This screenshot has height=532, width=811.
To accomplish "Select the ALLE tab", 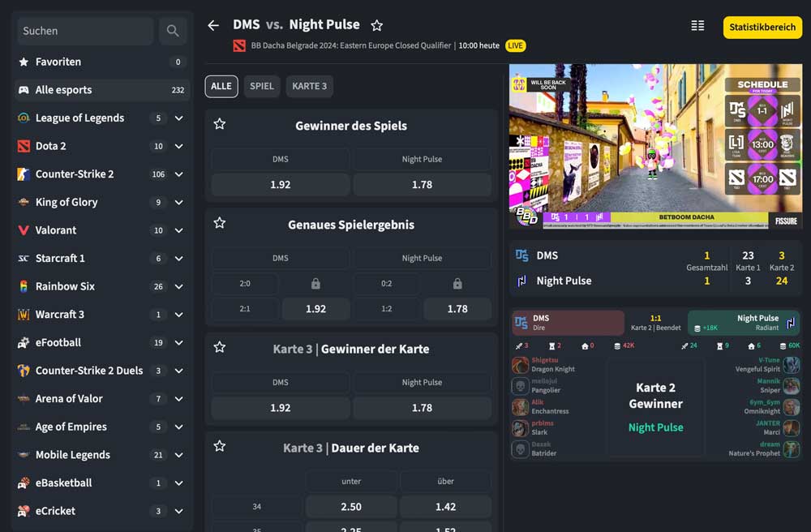I will pyautogui.click(x=221, y=86).
